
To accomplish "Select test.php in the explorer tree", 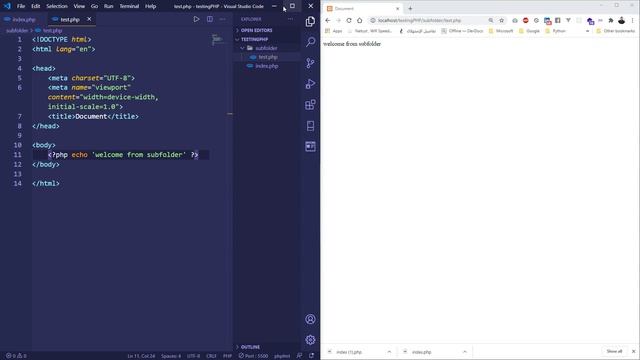I will [268, 57].
